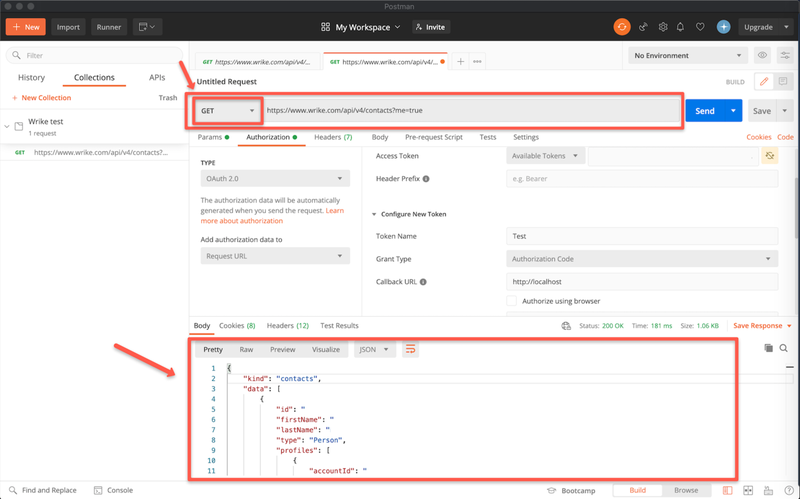800x499 pixels.
Task: Click the orange New button
Action: tap(26, 27)
